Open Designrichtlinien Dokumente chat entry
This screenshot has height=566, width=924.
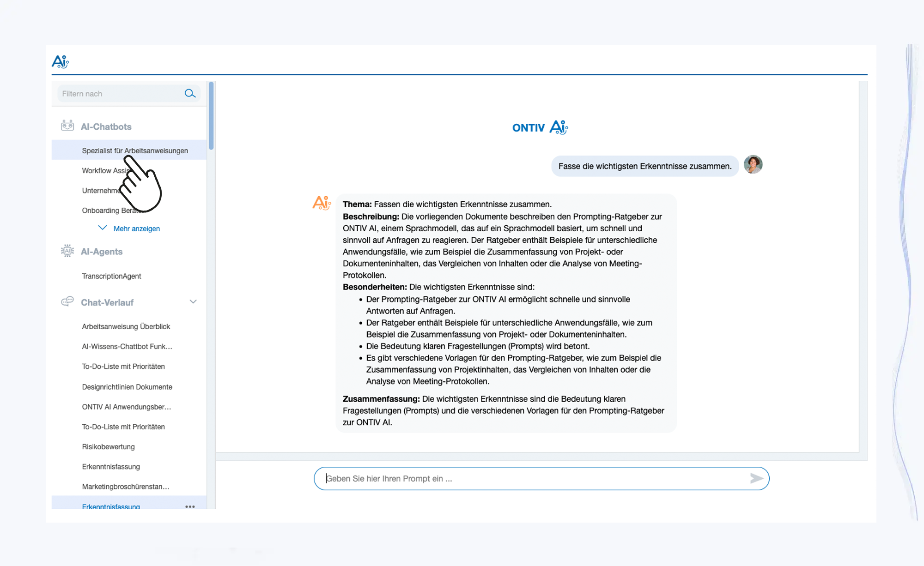pos(127,387)
